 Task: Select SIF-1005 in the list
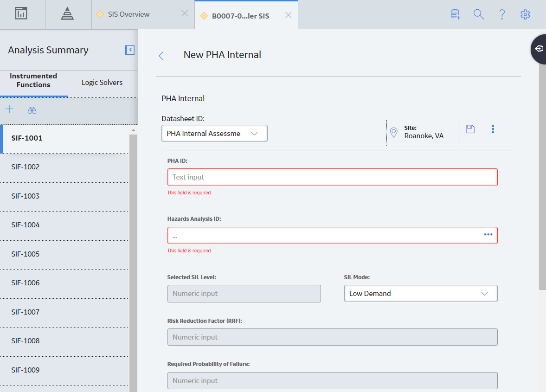coord(64,254)
